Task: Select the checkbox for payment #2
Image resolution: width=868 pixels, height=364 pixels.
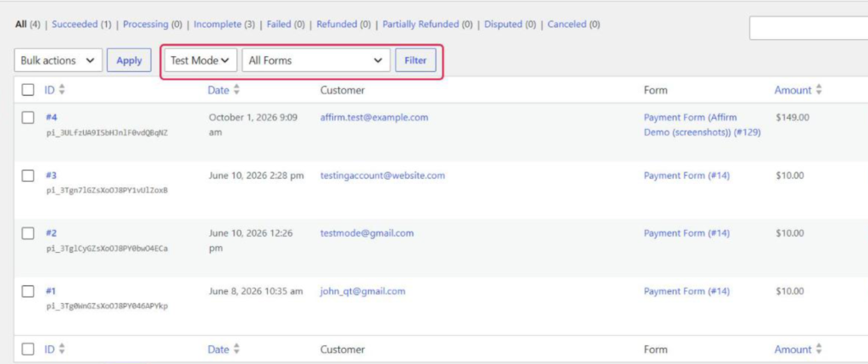Action: point(28,233)
